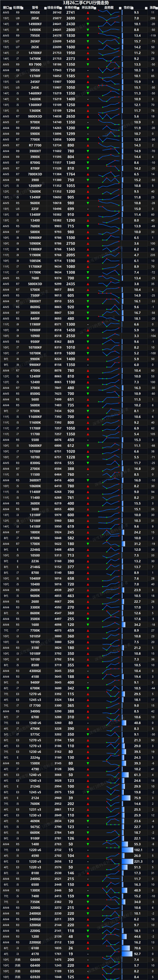Select model cell 11700KF

pos(35,266)
